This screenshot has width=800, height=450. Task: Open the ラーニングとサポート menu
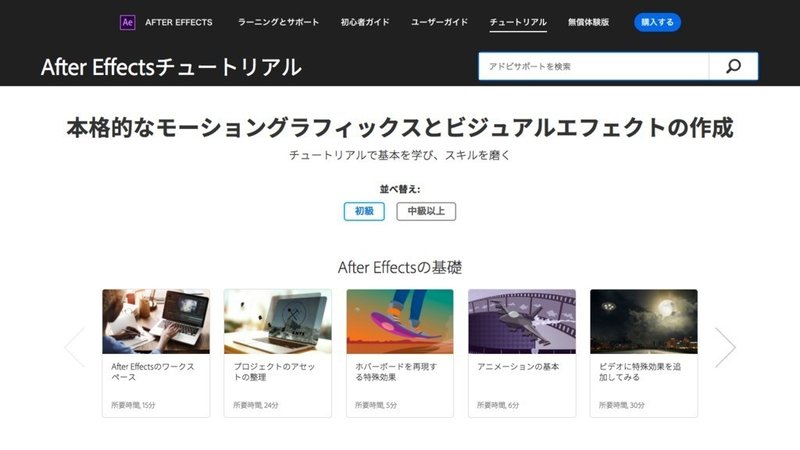278,22
